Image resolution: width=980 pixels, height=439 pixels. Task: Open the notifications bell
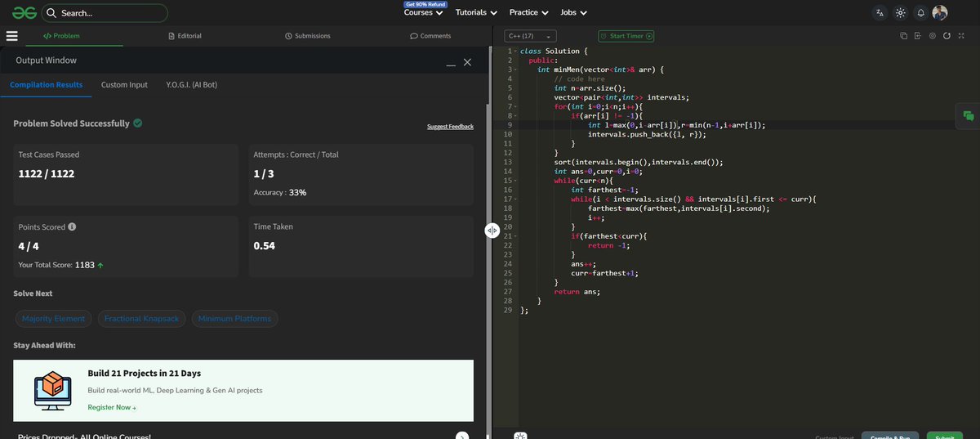tap(920, 13)
